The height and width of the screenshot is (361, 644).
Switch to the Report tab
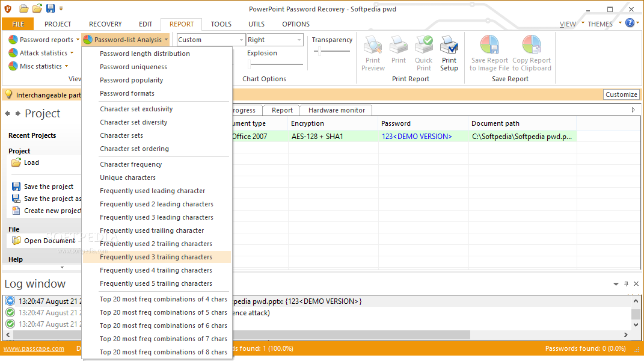tap(282, 110)
